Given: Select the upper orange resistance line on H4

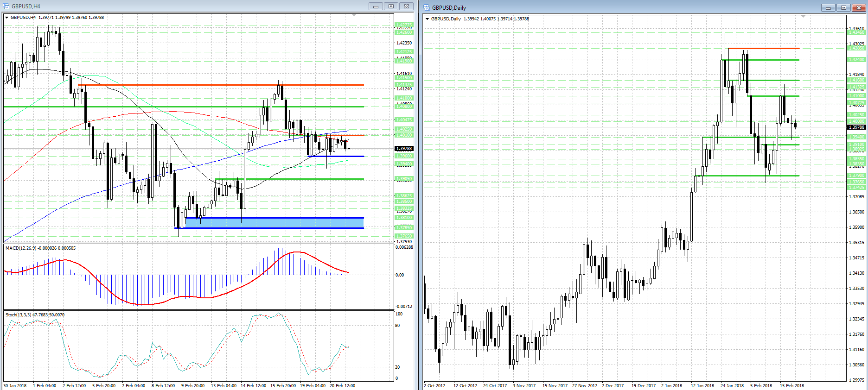Looking at the screenshot, I should click(x=223, y=85).
